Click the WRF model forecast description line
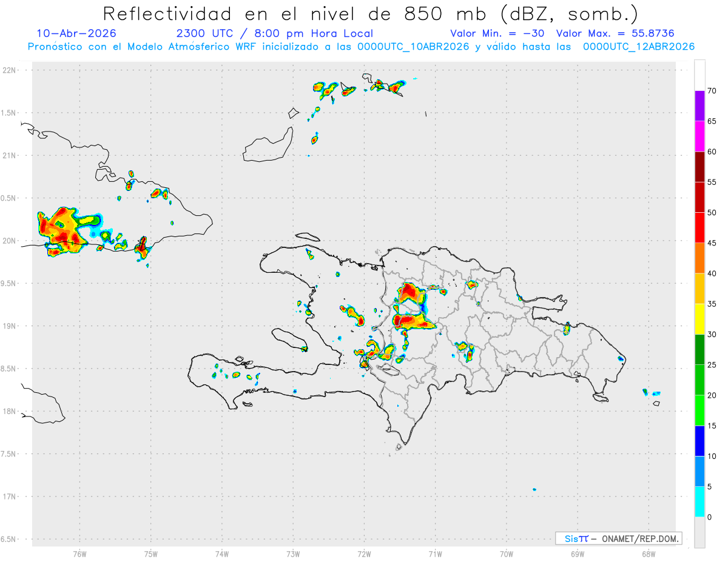Viewport: 728px width, 562px height. (x=362, y=47)
